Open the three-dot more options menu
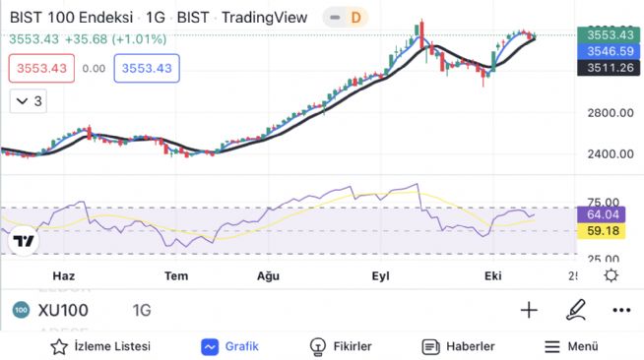The image size is (644, 360). coord(621,311)
